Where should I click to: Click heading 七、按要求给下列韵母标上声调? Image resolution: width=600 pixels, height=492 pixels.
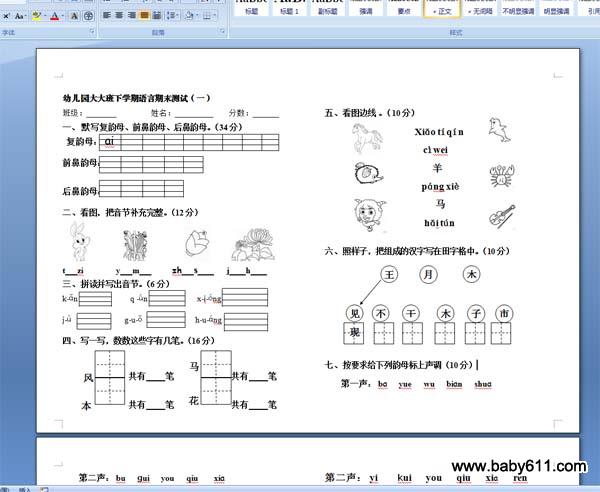pyautogui.click(x=398, y=365)
